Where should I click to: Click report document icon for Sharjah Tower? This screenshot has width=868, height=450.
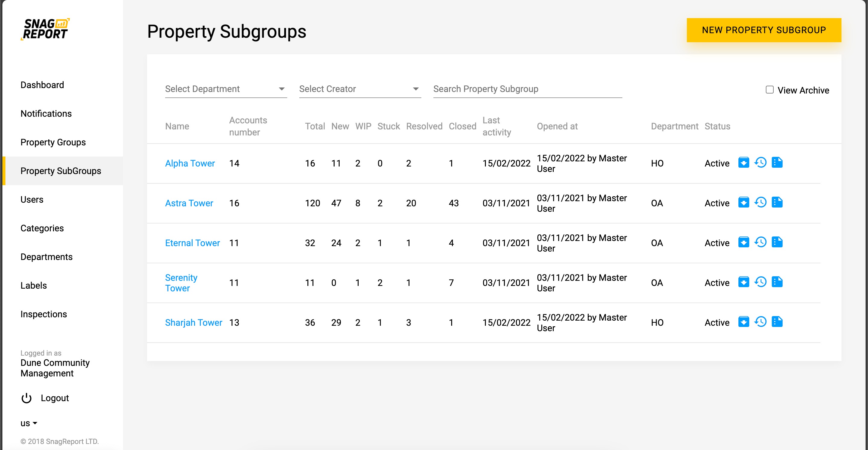[777, 322]
